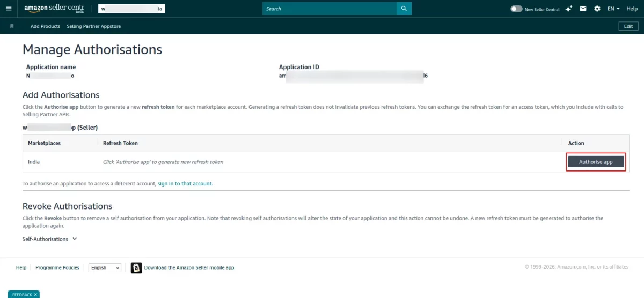Viewport: 644px width, 298px height.
Task: Open the mail messages icon
Action: click(x=583, y=9)
